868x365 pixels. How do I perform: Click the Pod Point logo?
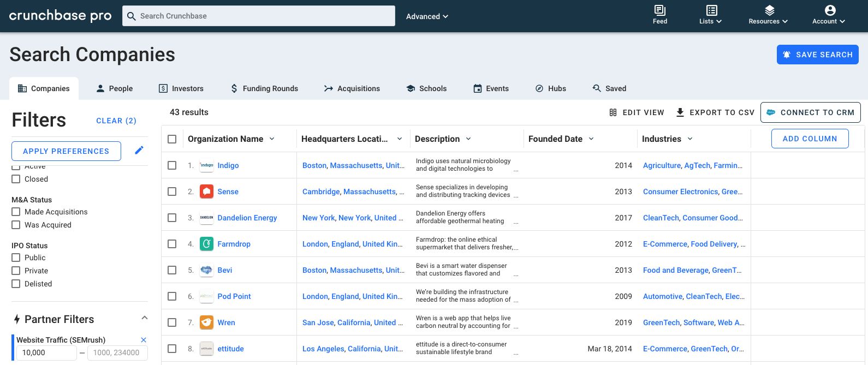[x=206, y=296]
